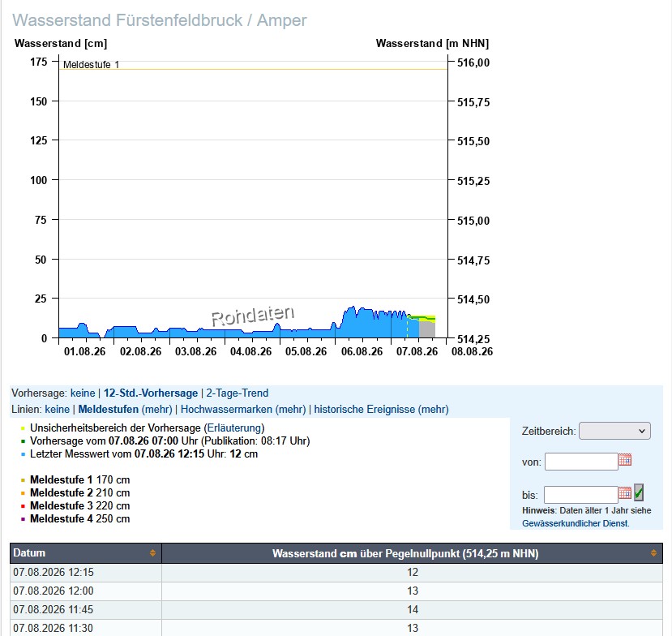Click the Meldestufe 1 170 cm legend entry
Viewport: 672px width, 636px height.
coord(79,480)
